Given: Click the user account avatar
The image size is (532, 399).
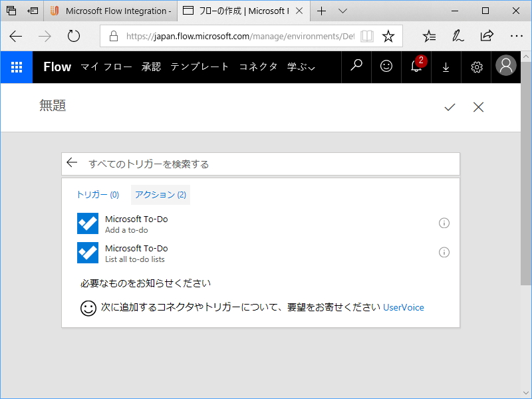Looking at the screenshot, I should point(505,66).
